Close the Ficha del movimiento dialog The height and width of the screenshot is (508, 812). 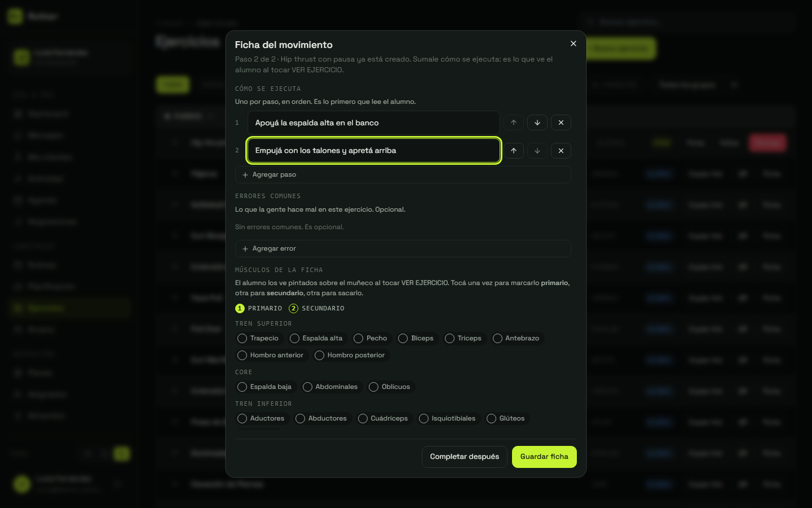(x=573, y=43)
